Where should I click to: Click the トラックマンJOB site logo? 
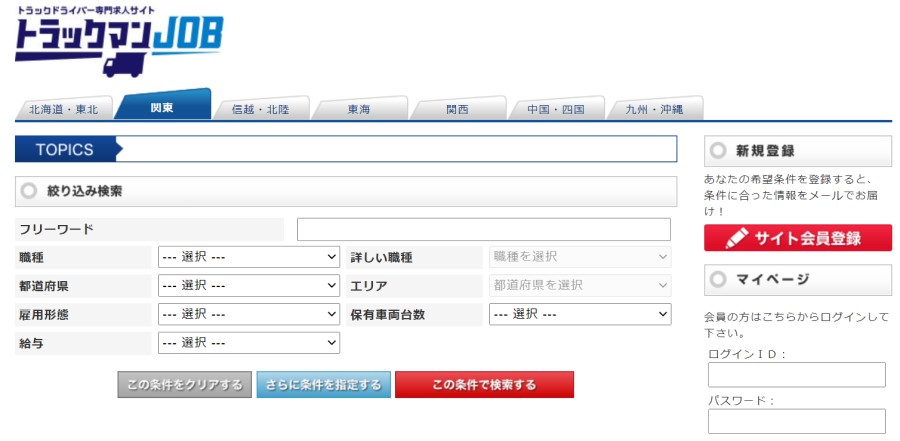click(x=118, y=42)
